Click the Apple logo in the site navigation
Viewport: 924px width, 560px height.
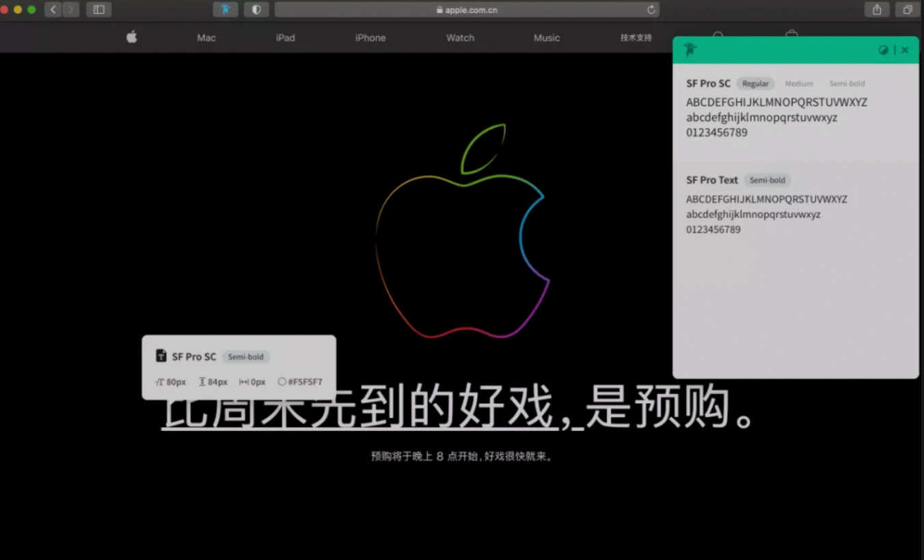pos(132,37)
